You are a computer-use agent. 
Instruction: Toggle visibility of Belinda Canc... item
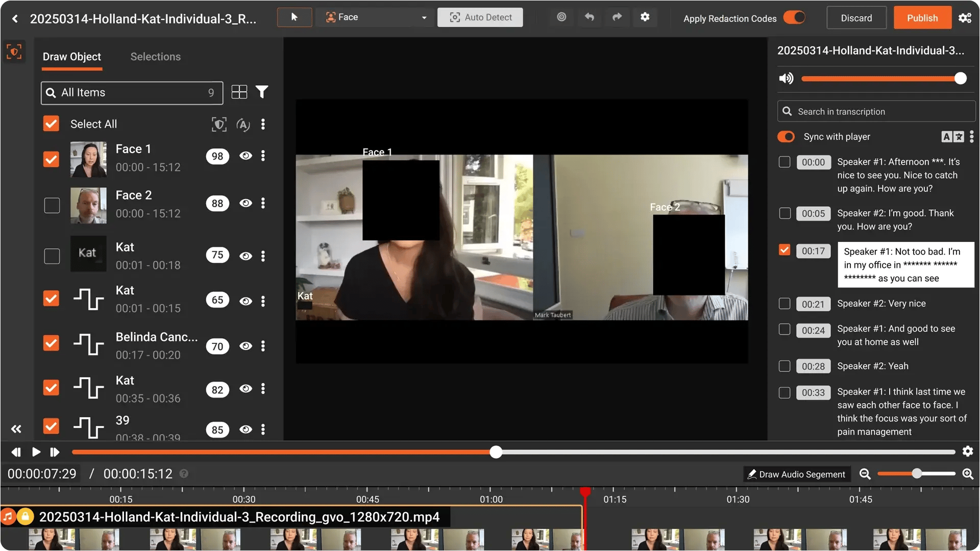pyautogui.click(x=246, y=346)
